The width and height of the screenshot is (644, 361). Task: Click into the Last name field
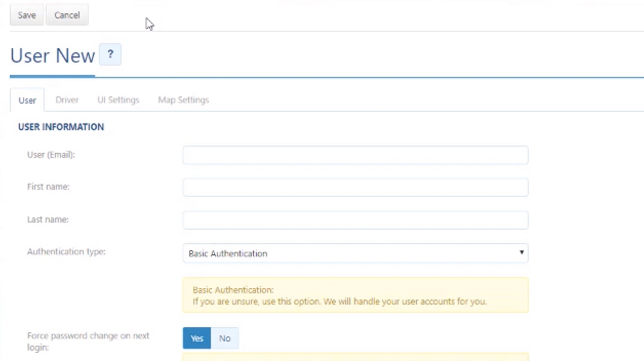coord(355,220)
